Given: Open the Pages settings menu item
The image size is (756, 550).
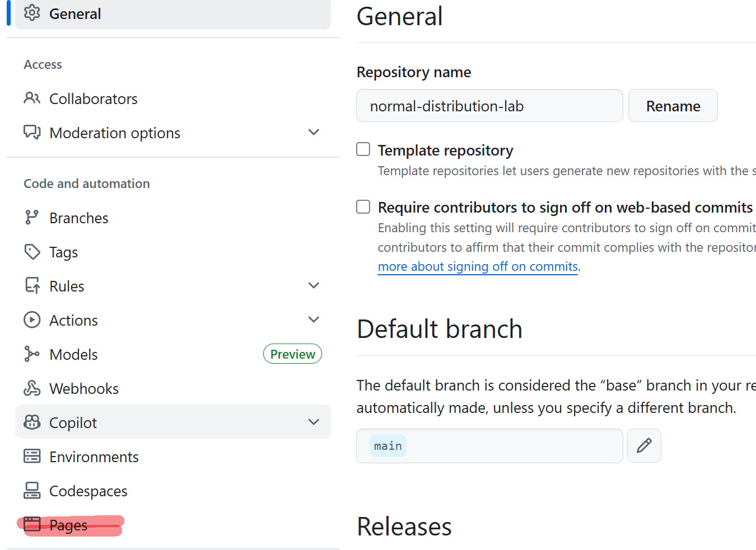Looking at the screenshot, I should click(x=69, y=525).
